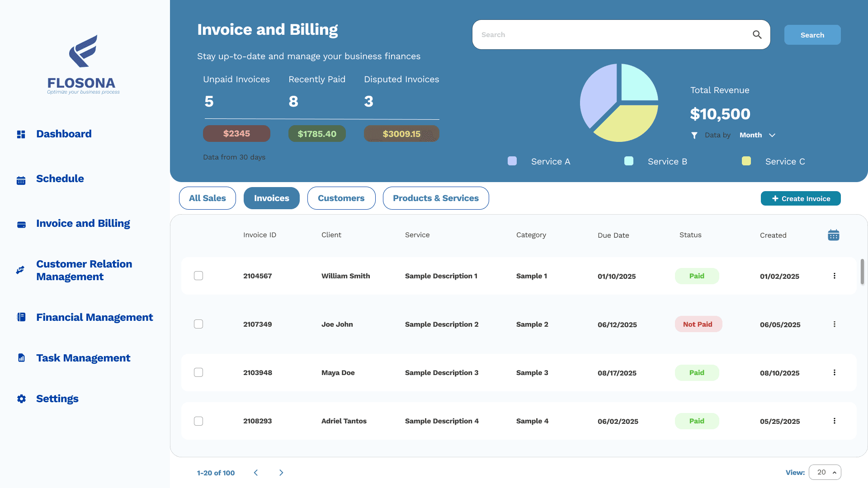The width and height of the screenshot is (868, 488).
Task: Open the Dashboard from the sidebar
Action: click(21, 134)
